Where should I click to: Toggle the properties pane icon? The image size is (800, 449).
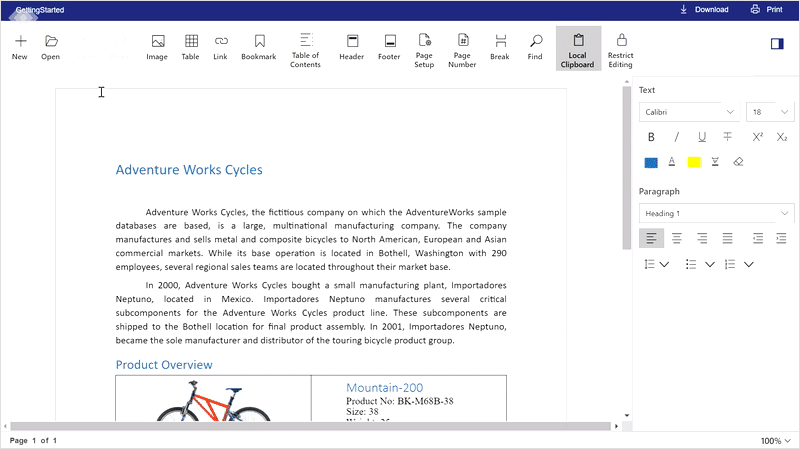tap(777, 44)
